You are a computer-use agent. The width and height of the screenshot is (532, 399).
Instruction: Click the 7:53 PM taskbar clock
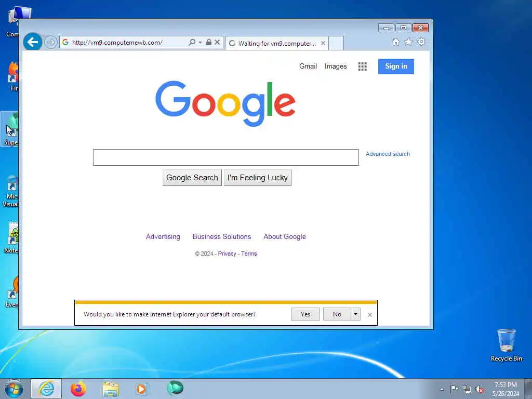[506, 389]
